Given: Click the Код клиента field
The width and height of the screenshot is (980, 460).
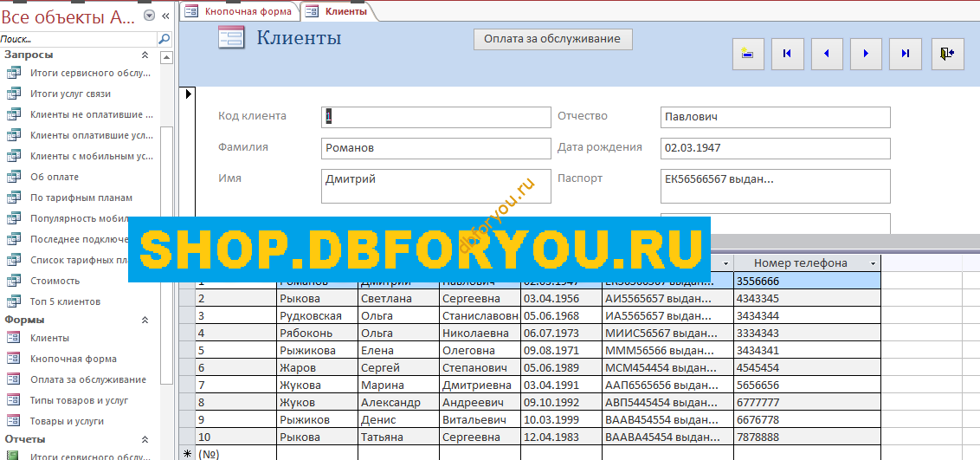Looking at the screenshot, I should pyautogui.click(x=436, y=117).
